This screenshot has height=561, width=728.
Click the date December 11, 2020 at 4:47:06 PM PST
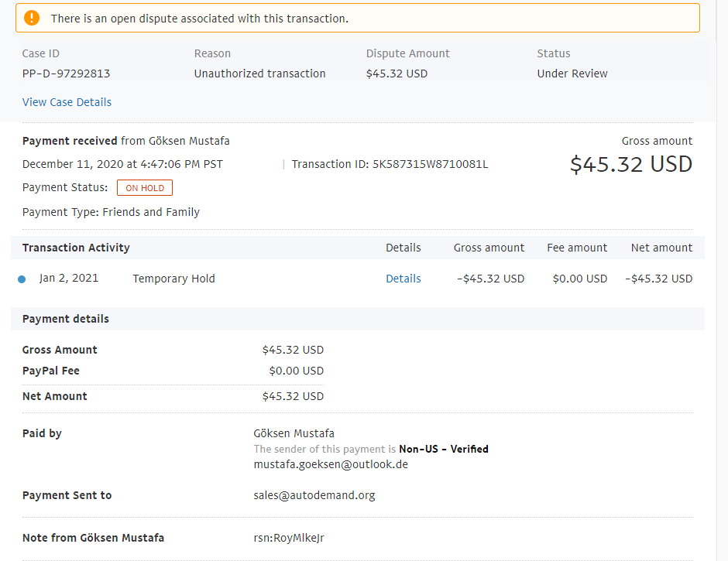pos(122,164)
